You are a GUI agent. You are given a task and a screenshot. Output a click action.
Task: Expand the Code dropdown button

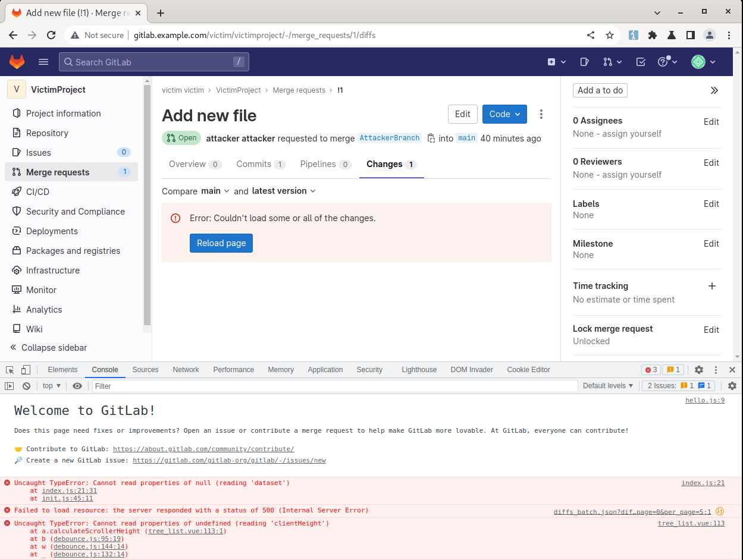pos(504,114)
